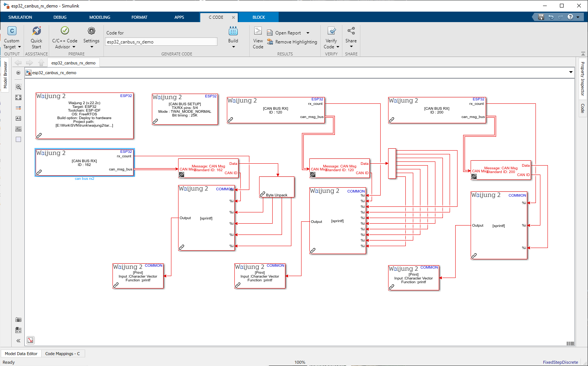Select CAN Msg Standard ID: 162 unpack block
Viewport: 588px width, 366px height.
pyautogui.click(x=208, y=168)
